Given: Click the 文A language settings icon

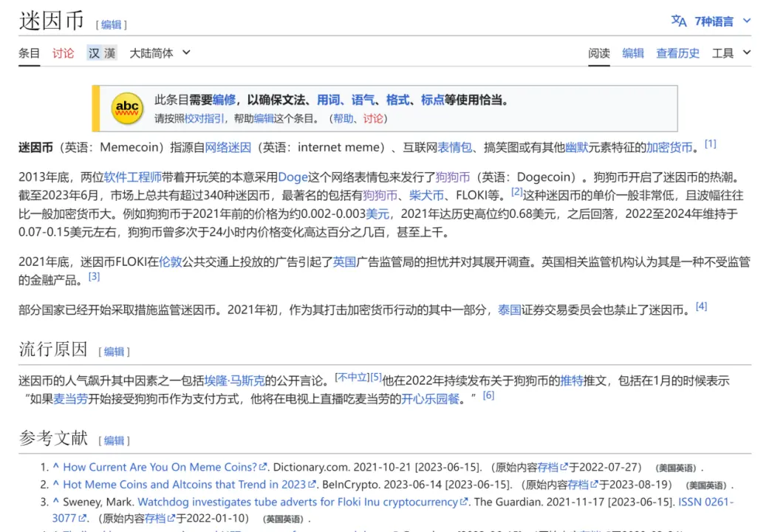Looking at the screenshot, I should (x=677, y=21).
